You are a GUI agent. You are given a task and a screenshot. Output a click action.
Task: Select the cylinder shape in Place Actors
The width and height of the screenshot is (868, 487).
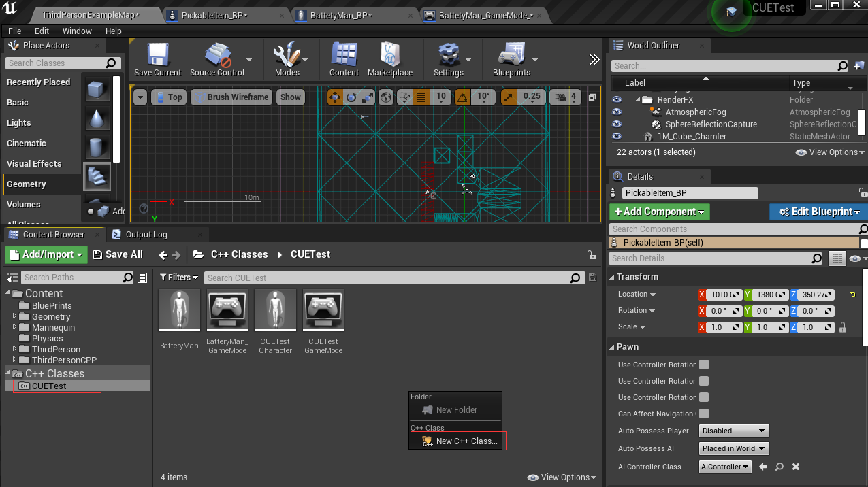[97, 148]
